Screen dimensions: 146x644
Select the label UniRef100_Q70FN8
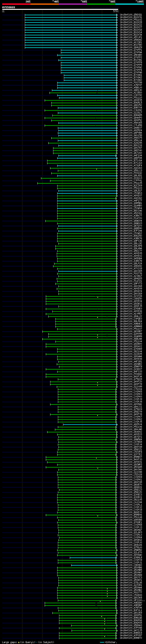[x=131, y=72]
